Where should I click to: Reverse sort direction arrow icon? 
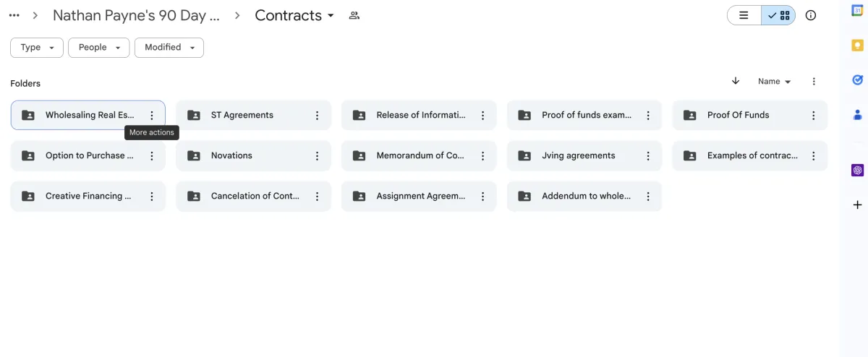[x=736, y=81]
